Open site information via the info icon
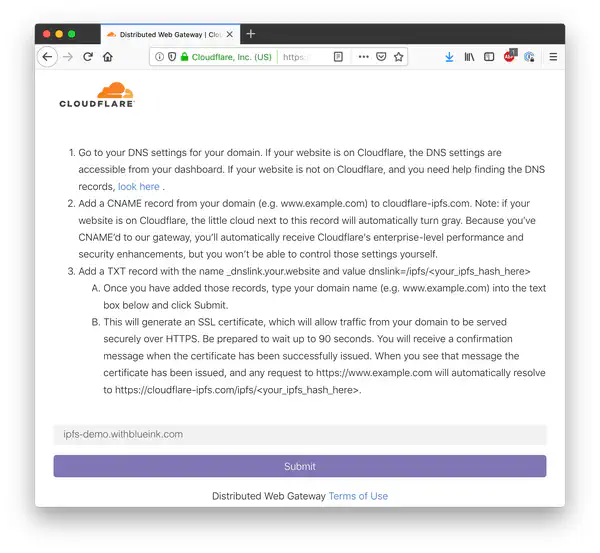600x553 pixels. pyautogui.click(x=159, y=57)
